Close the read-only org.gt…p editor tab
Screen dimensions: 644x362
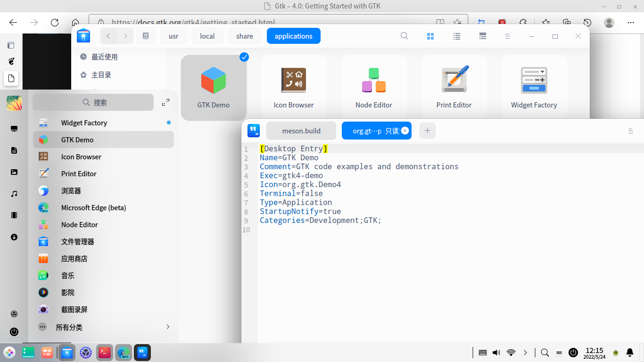click(405, 131)
